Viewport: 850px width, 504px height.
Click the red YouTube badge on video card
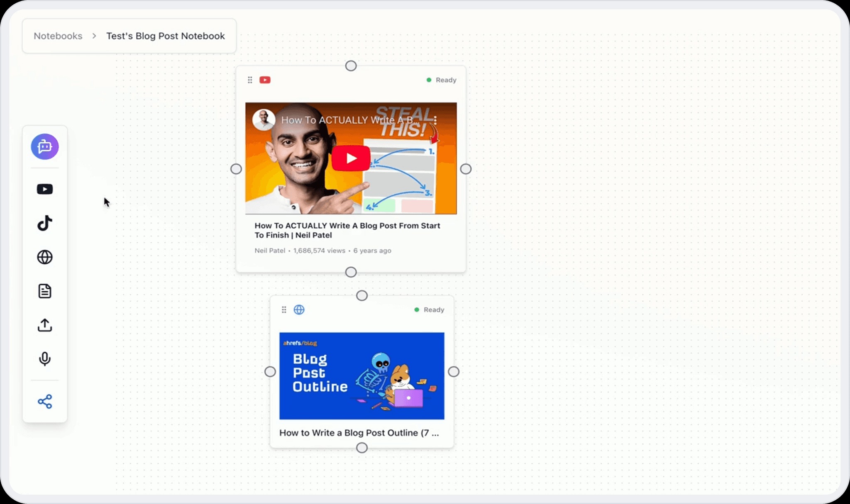(265, 80)
